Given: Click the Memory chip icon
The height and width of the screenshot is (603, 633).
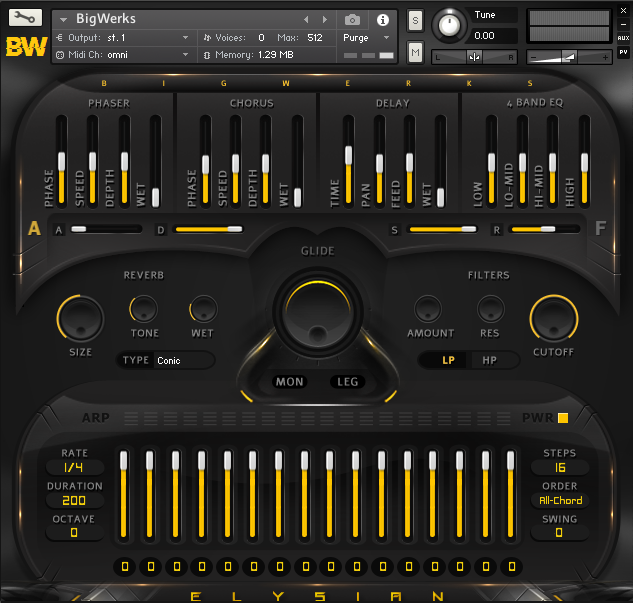Looking at the screenshot, I should (x=207, y=55).
